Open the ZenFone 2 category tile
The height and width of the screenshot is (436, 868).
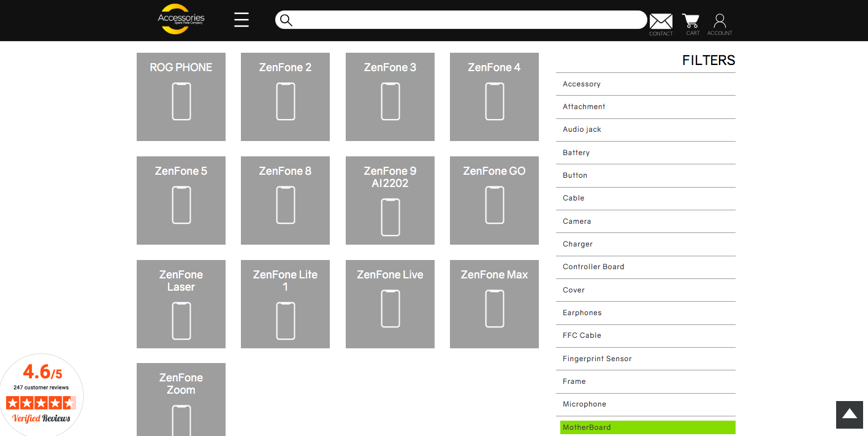point(285,97)
